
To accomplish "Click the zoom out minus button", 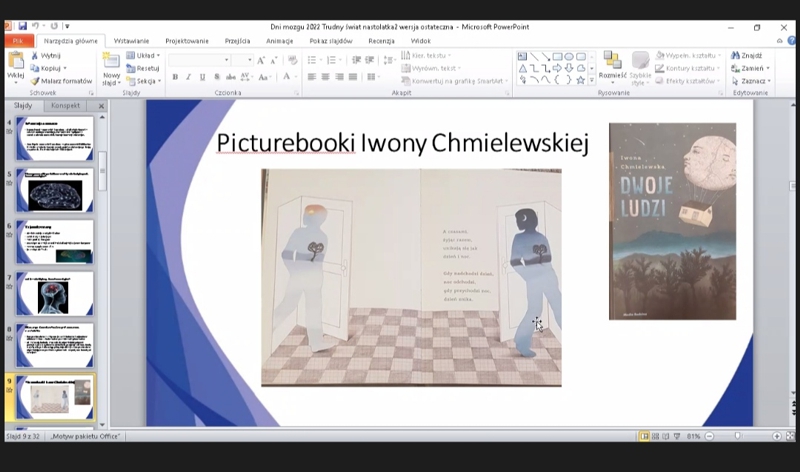I will [709, 436].
